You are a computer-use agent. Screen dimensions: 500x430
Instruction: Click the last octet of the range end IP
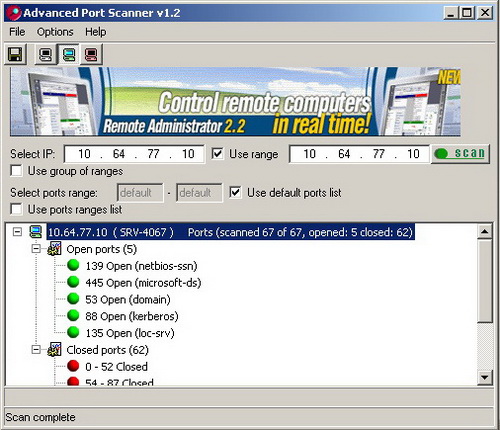[x=413, y=154]
